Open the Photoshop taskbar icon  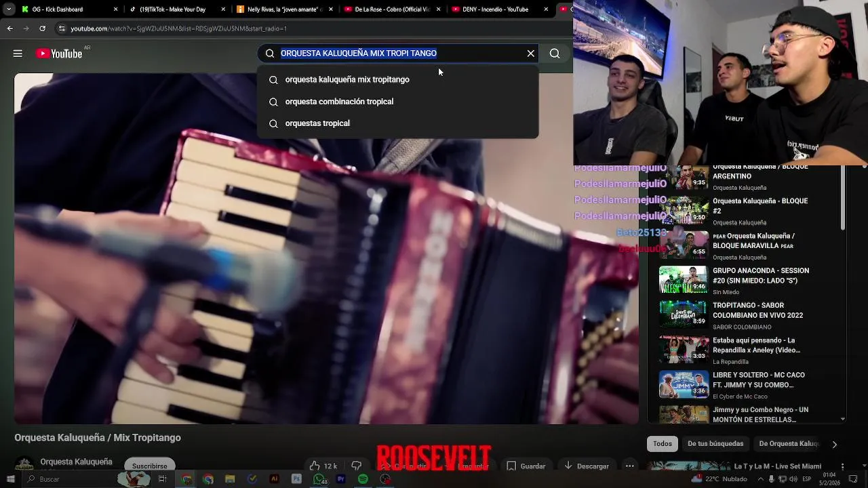296,479
